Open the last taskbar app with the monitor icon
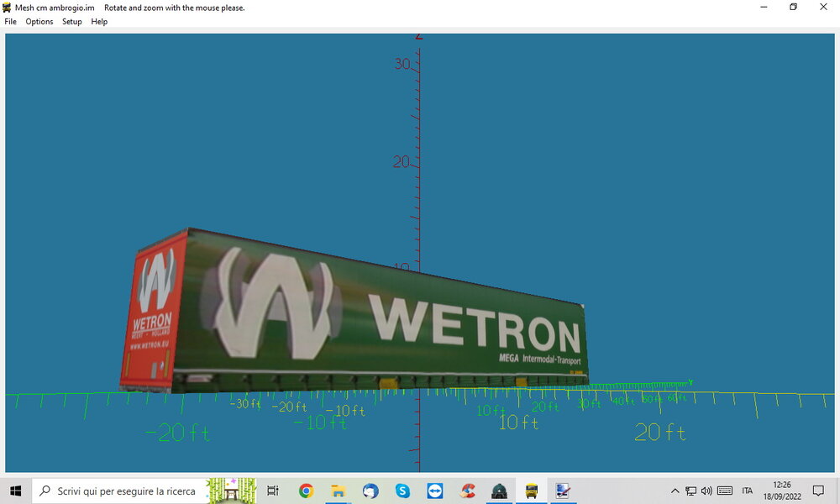 point(563,491)
